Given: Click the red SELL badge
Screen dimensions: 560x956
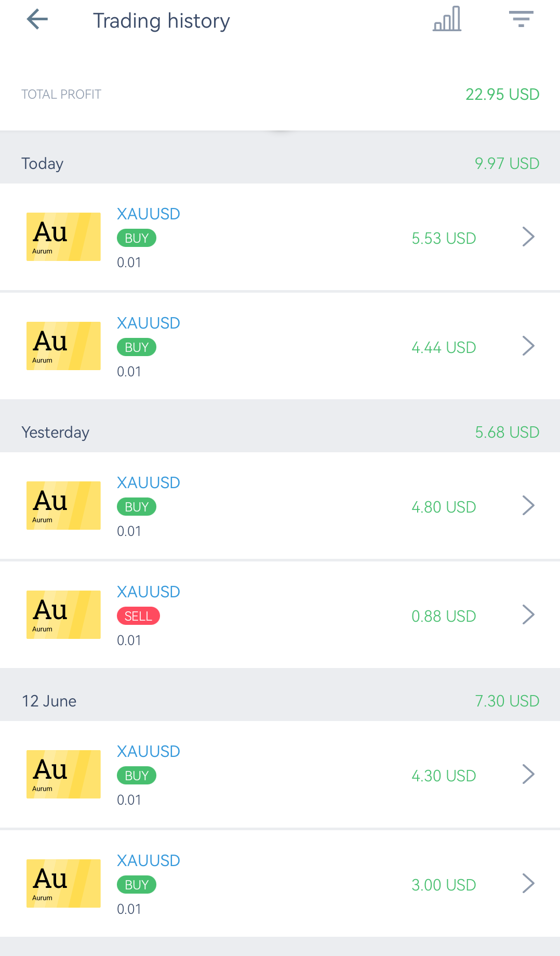Looking at the screenshot, I should pyautogui.click(x=138, y=616).
